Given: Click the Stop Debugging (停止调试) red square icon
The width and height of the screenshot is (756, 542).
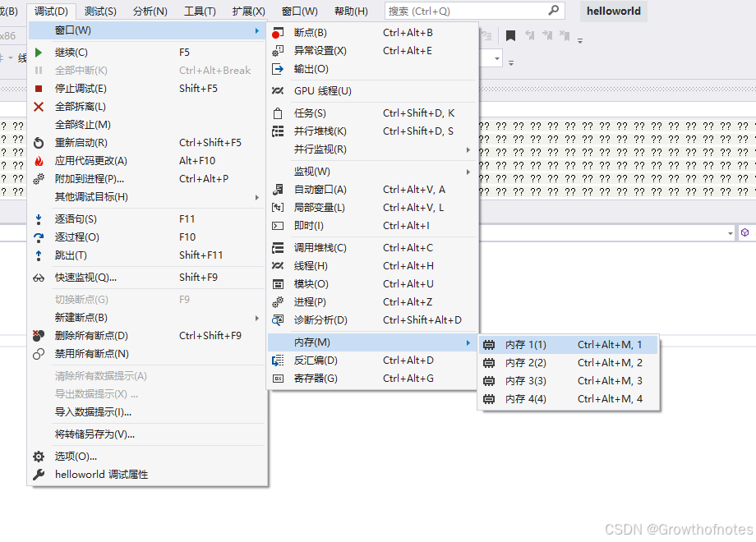Looking at the screenshot, I should click(x=39, y=89).
